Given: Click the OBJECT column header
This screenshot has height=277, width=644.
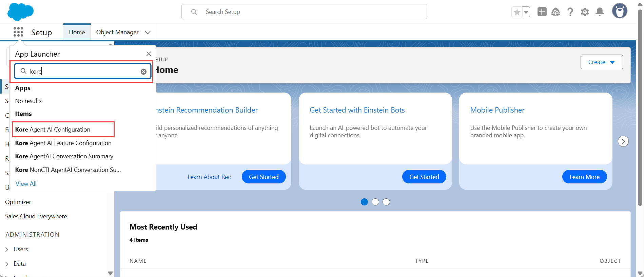Looking at the screenshot, I should [610, 261].
